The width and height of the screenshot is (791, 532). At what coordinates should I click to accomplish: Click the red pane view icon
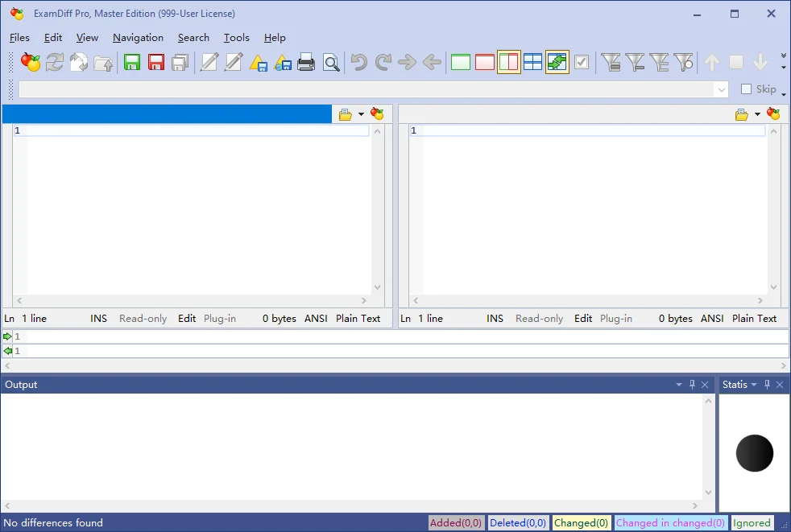(485, 63)
